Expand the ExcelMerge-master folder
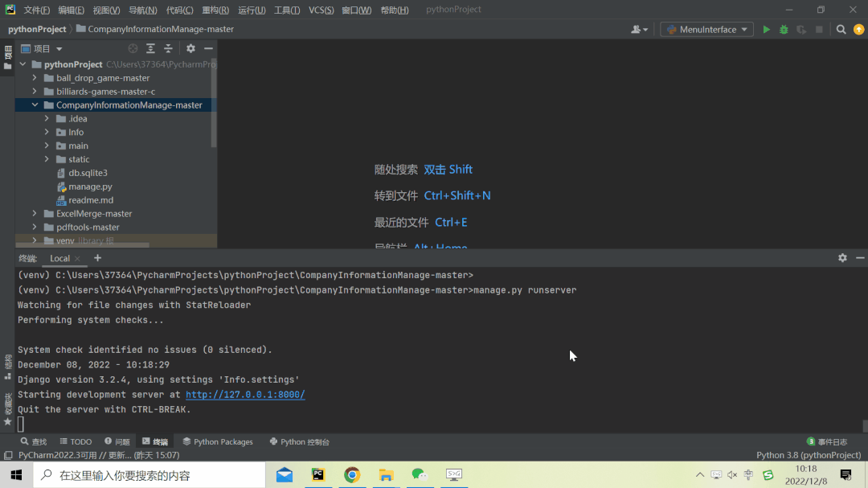868x488 pixels. pos(35,213)
